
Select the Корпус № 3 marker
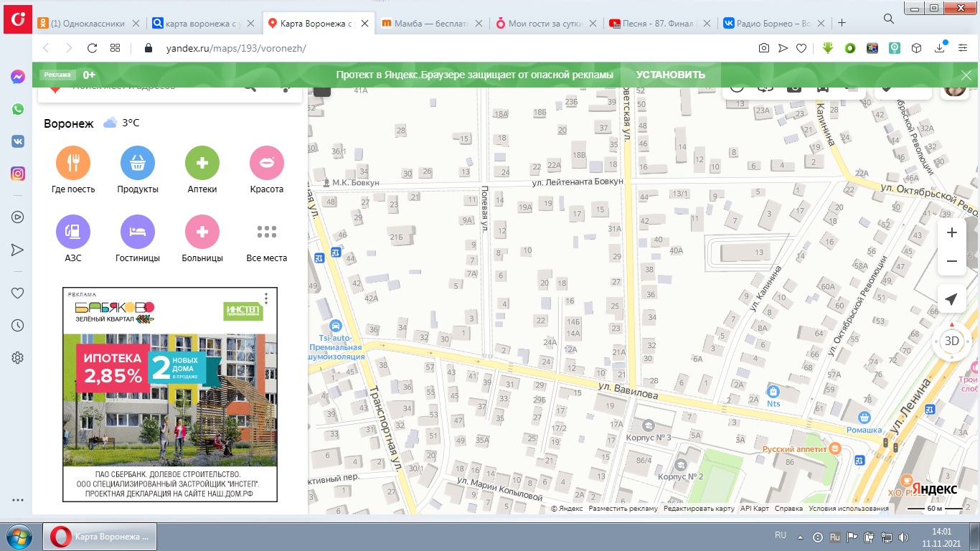point(648,426)
